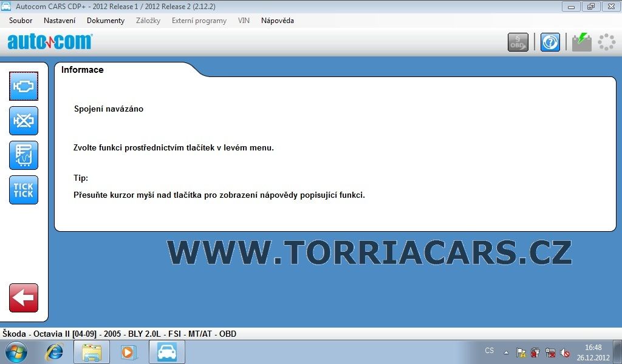The image size is (622, 364).
Task: Click the Škoda Octavia II status bar text
Action: pos(120,334)
